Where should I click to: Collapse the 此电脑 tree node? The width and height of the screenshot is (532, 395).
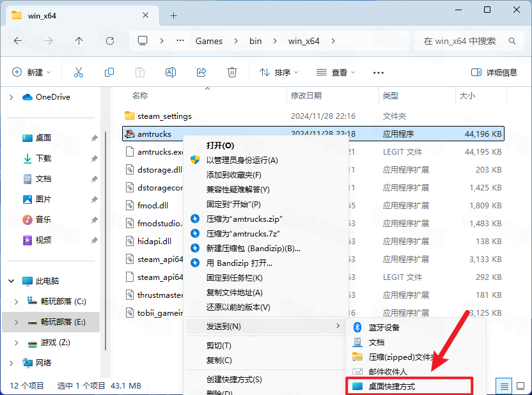click(12, 281)
